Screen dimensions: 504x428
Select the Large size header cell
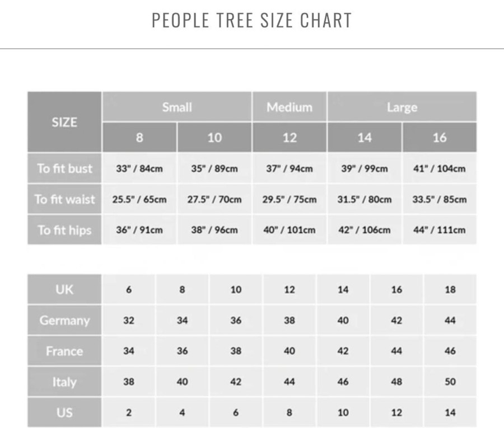(402, 107)
